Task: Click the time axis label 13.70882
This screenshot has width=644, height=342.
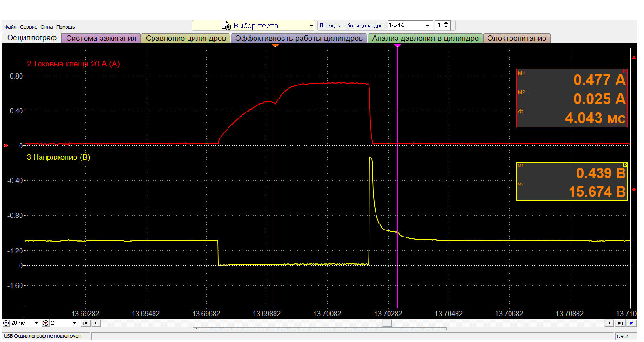Action: 569,313
